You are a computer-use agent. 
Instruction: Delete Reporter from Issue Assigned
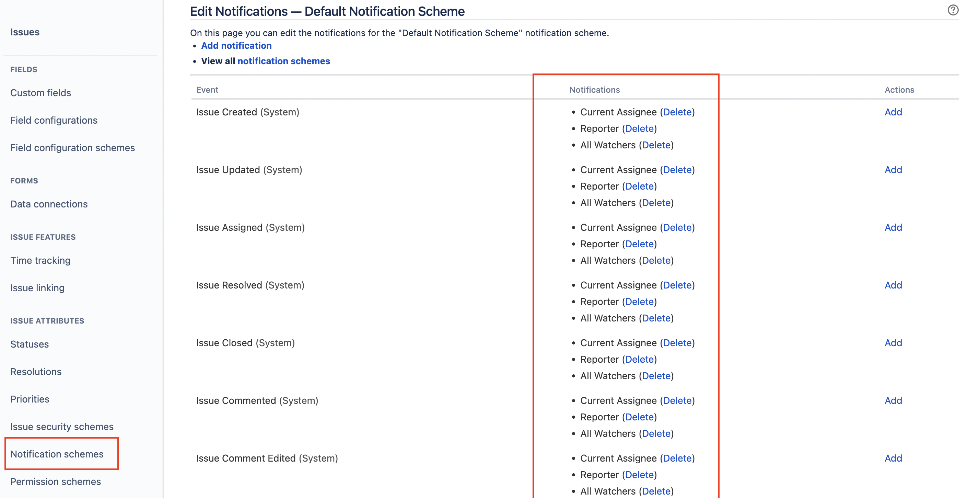coord(640,244)
